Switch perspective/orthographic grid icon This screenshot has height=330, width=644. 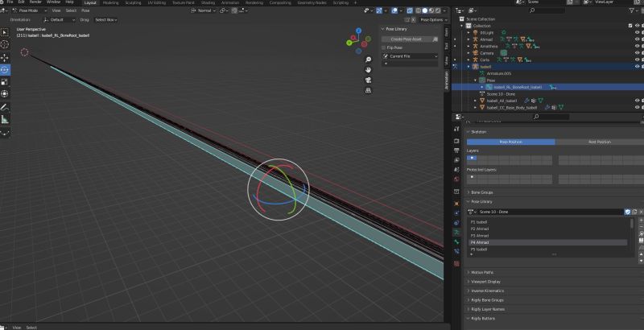coord(368,90)
